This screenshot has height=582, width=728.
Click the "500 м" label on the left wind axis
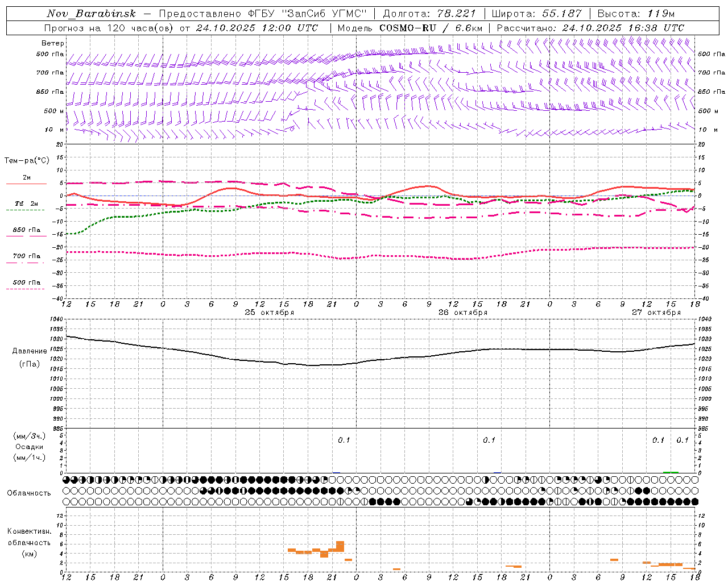[x=55, y=111]
